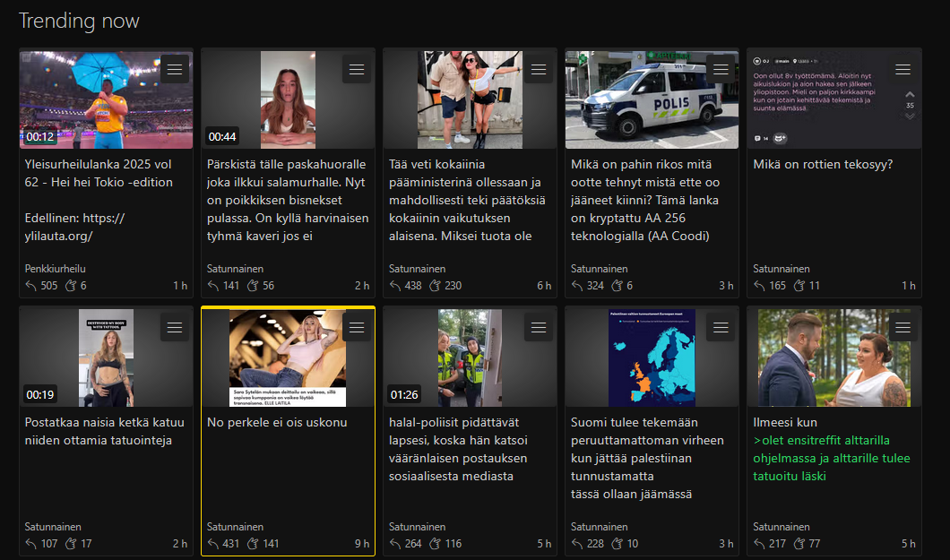The image size is (950, 560).
Task: Open thread halal-poliisit pidättävät lapsesi
Action: click(458, 449)
